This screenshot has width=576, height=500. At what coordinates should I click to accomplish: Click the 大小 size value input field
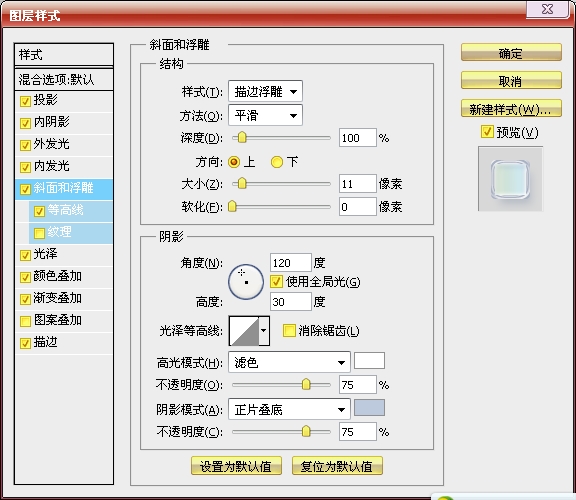pos(357,183)
